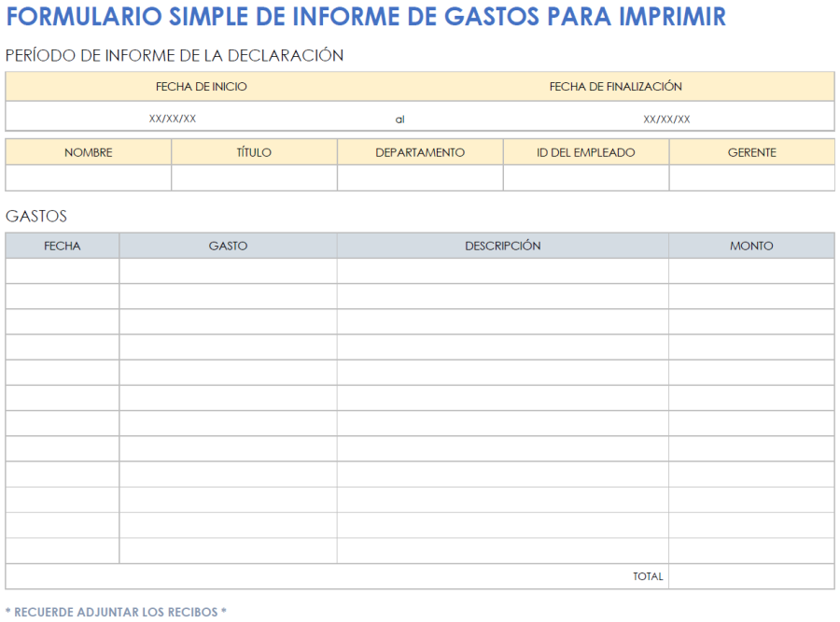This screenshot has height=622, width=840.
Task: Select the first expense date cell
Action: point(62,270)
